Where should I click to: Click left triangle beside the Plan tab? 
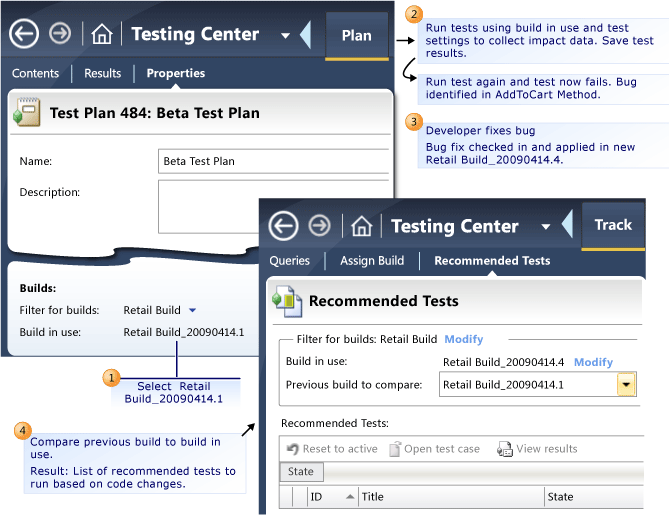305,35
